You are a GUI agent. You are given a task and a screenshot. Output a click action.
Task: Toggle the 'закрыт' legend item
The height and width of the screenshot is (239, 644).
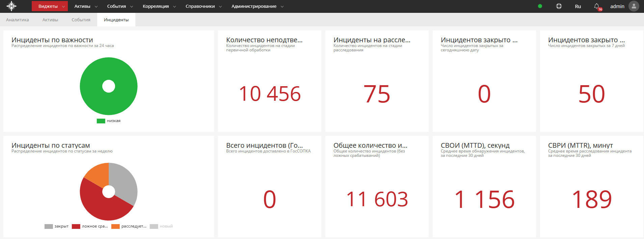coord(57,226)
